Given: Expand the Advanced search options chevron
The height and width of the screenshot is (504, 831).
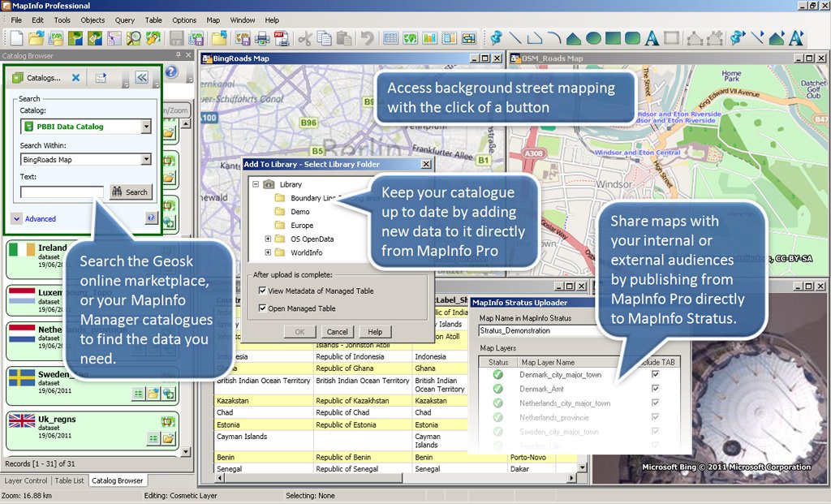Looking at the screenshot, I should [16, 218].
